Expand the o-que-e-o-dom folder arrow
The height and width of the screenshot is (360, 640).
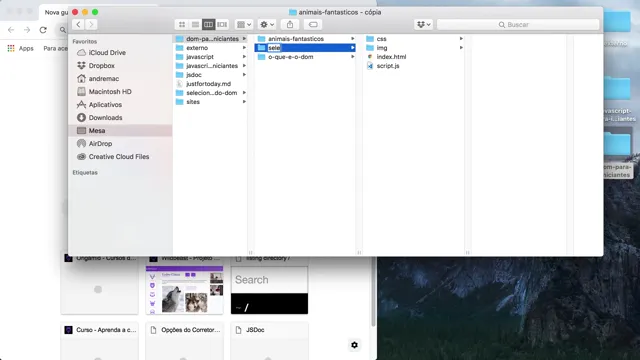tap(353, 57)
